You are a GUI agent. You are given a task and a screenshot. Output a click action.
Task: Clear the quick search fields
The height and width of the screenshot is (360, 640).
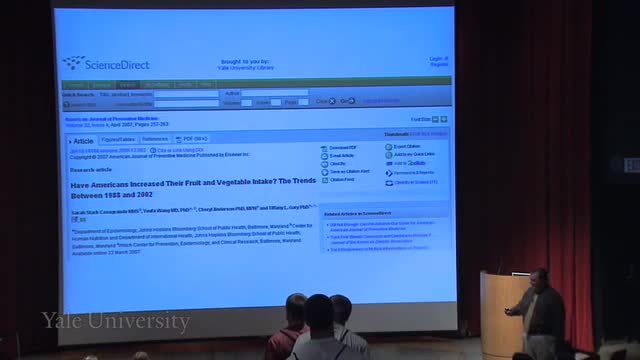(326, 101)
